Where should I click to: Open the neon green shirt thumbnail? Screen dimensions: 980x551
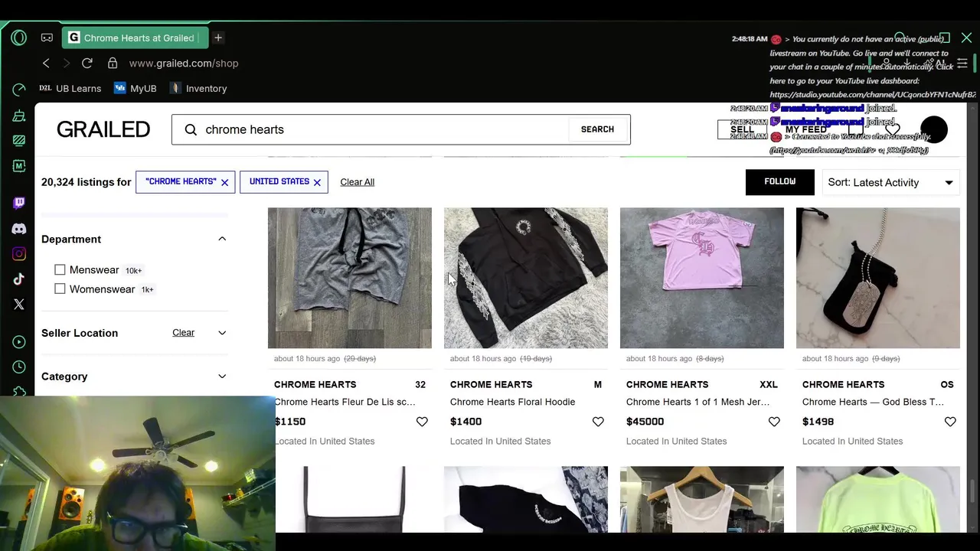[878, 499]
